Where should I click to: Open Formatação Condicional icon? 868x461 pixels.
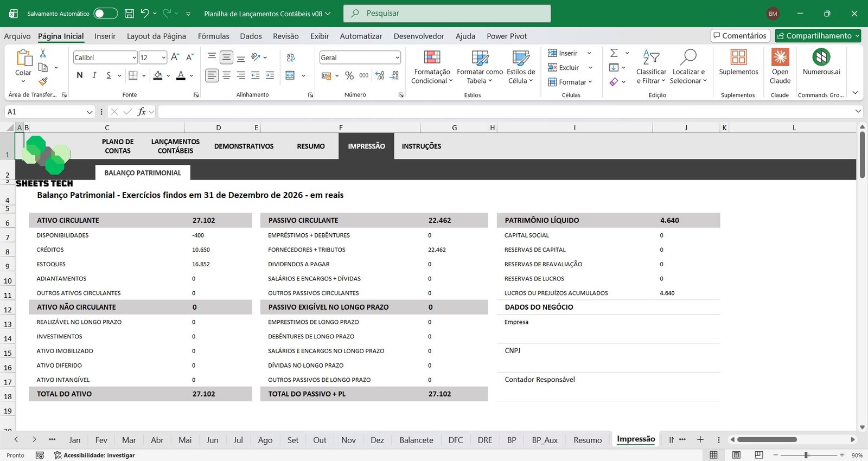(x=432, y=57)
